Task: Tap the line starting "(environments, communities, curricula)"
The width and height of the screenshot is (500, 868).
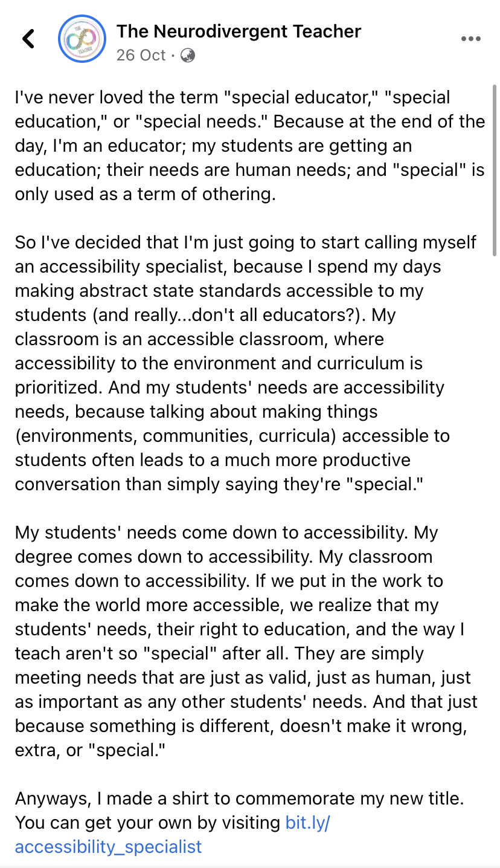Action: pyautogui.click(x=232, y=436)
